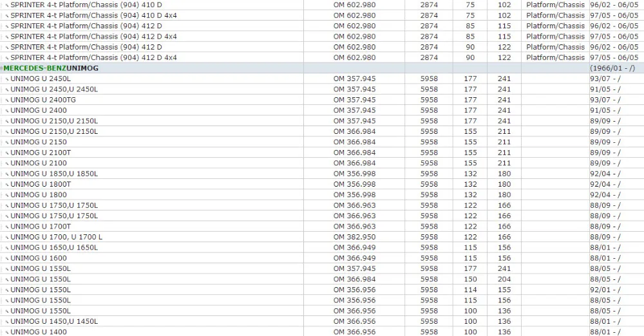Click the 180 hp value for U 1800T
The width and height of the screenshot is (644, 336).
[x=504, y=184]
